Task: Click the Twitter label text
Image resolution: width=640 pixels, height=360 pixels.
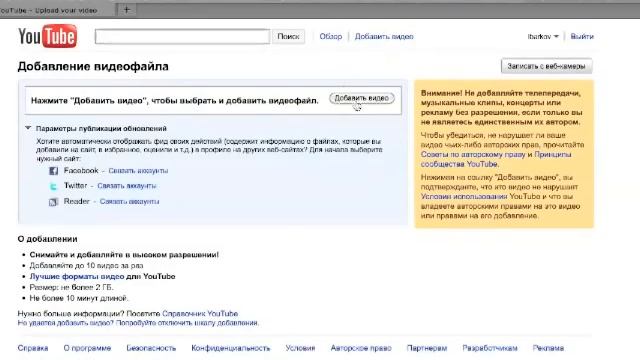Action: [x=76, y=186]
